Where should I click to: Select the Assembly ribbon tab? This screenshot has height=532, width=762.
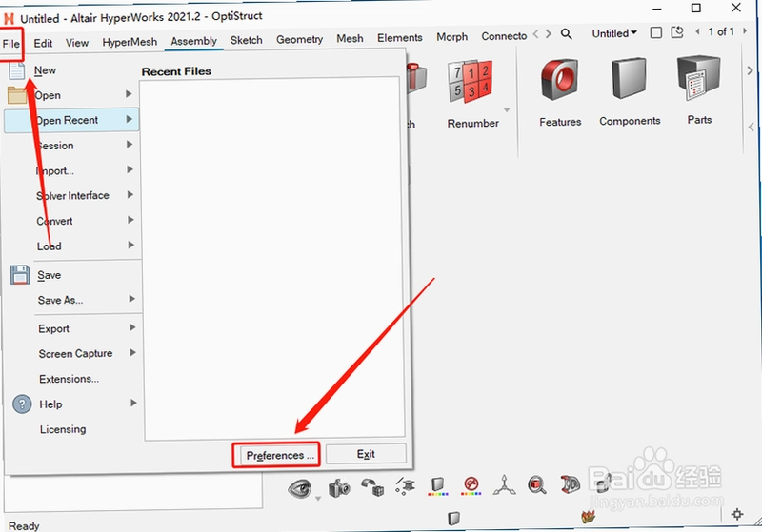194,41
